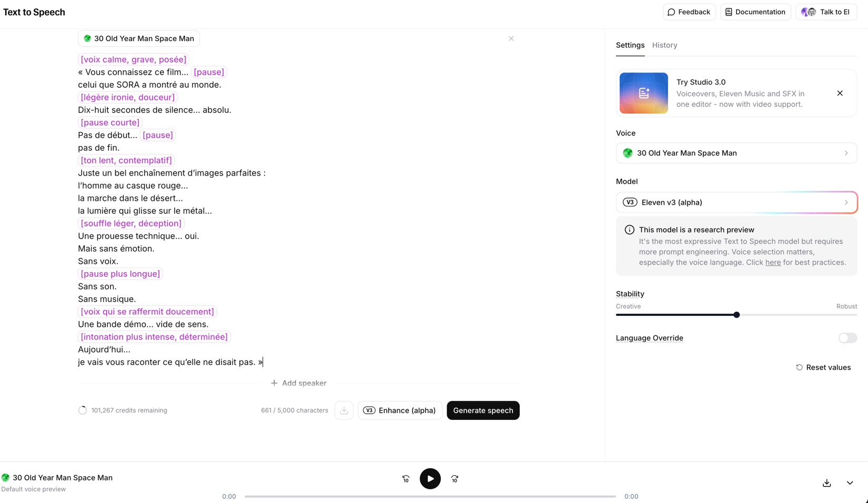The width and height of the screenshot is (868, 503).
Task: Play the voice preview audio
Action: (430, 479)
